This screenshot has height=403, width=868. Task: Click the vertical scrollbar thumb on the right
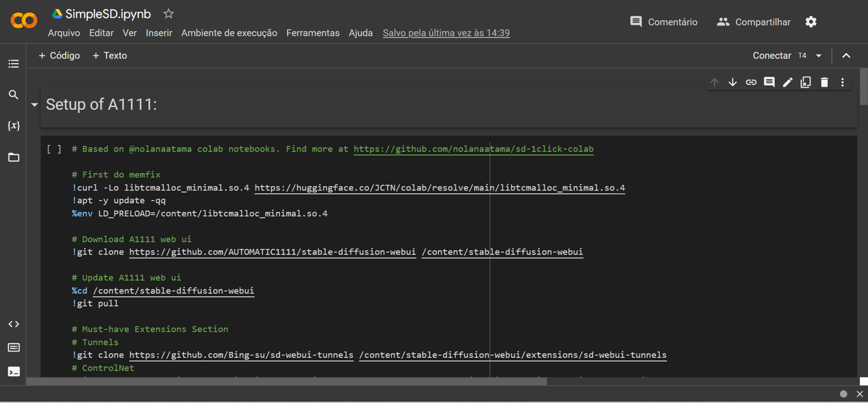click(864, 87)
